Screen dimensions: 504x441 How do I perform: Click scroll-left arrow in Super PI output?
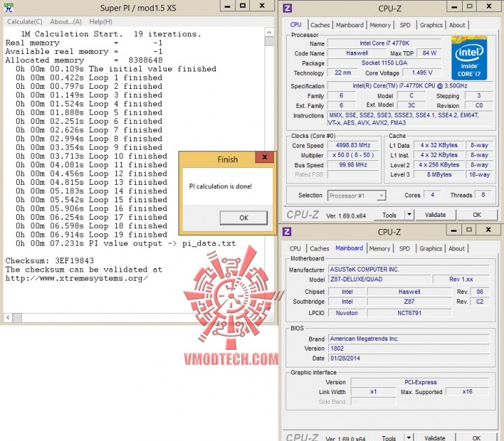coord(8,318)
